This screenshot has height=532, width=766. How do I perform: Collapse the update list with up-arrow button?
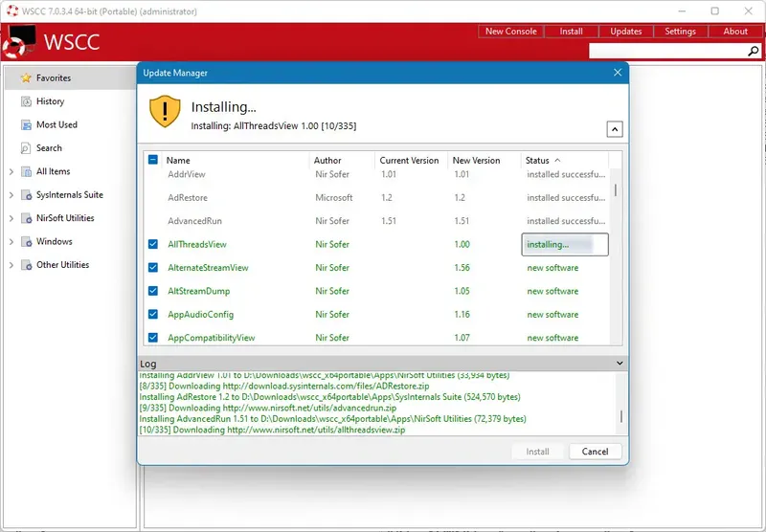[x=615, y=129]
